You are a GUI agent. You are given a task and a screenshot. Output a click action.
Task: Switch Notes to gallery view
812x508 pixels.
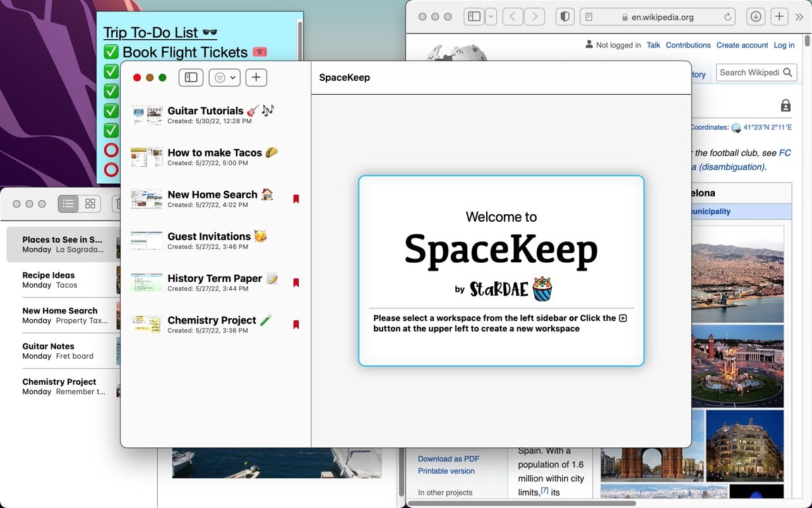(90, 203)
